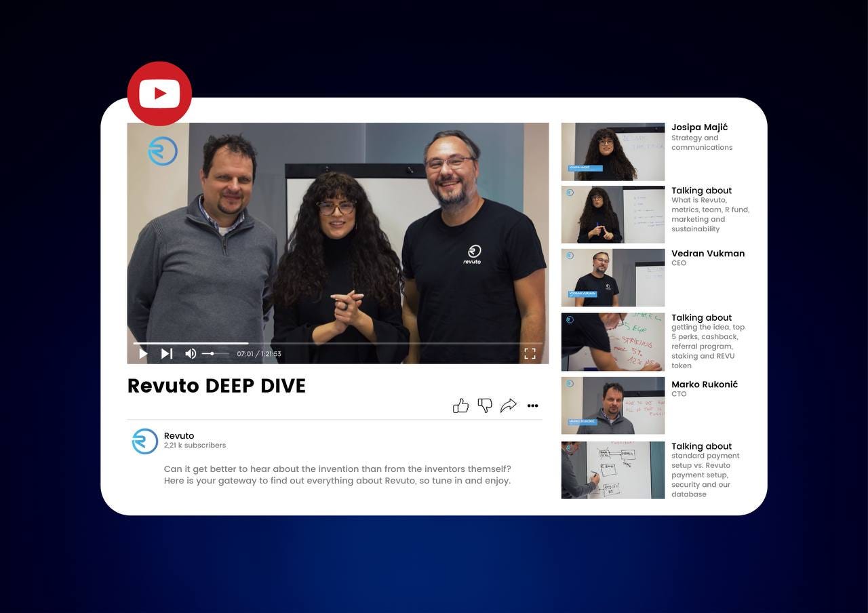This screenshot has height=613, width=868.
Task: Click the Revuto channel avatar
Action: tap(145, 441)
